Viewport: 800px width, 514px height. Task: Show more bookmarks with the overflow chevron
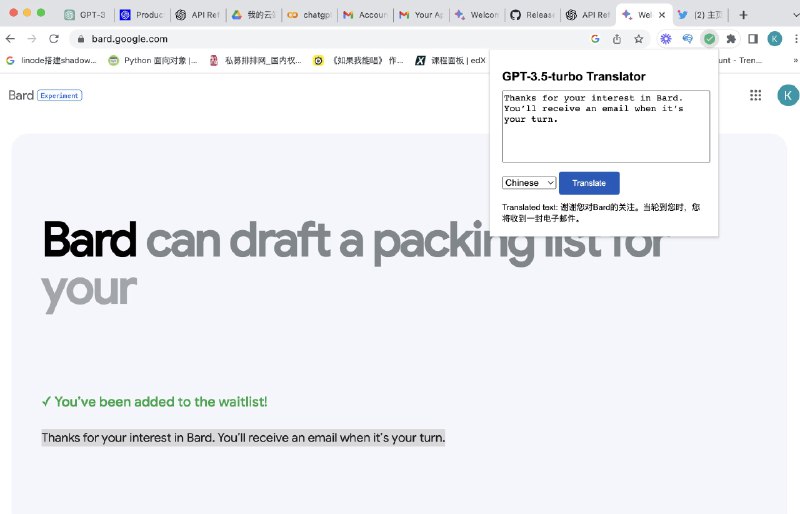(x=795, y=60)
